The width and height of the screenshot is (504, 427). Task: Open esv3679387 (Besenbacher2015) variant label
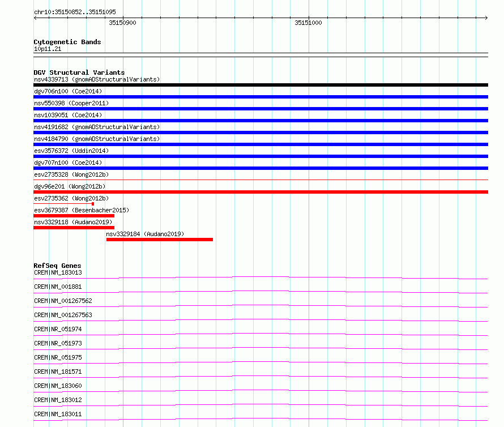[x=82, y=210]
